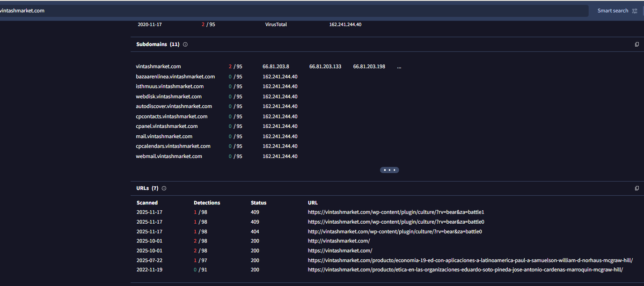Viewport: 644px width, 286px height.
Task: Open URL ending with za=battle1
Action: pyautogui.click(x=396, y=212)
